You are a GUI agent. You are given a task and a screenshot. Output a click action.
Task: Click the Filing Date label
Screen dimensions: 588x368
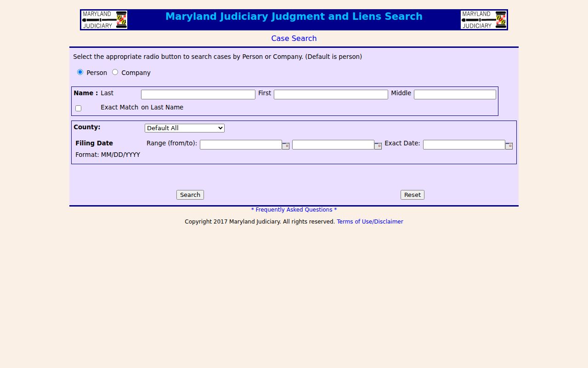pyautogui.click(x=94, y=144)
